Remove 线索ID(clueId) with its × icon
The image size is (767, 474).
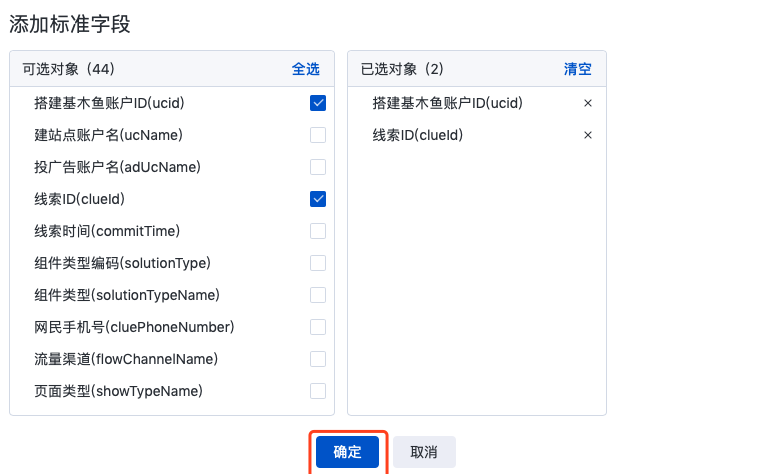click(x=588, y=135)
